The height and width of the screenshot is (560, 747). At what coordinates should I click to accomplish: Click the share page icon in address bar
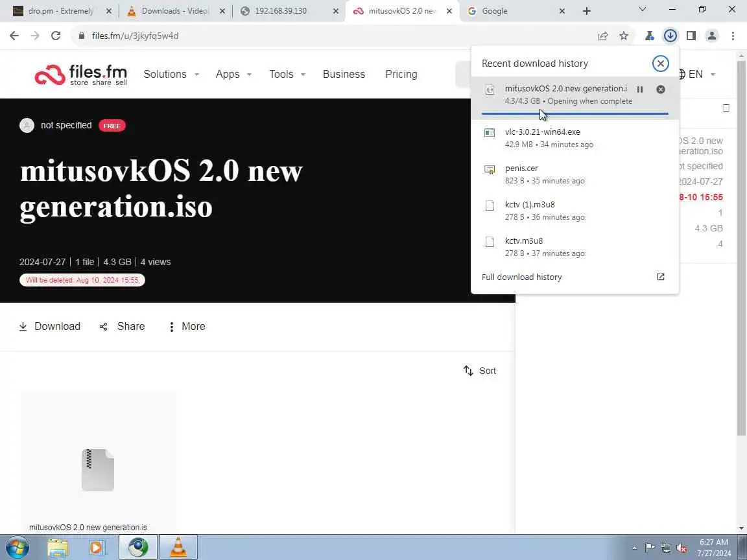602,36
